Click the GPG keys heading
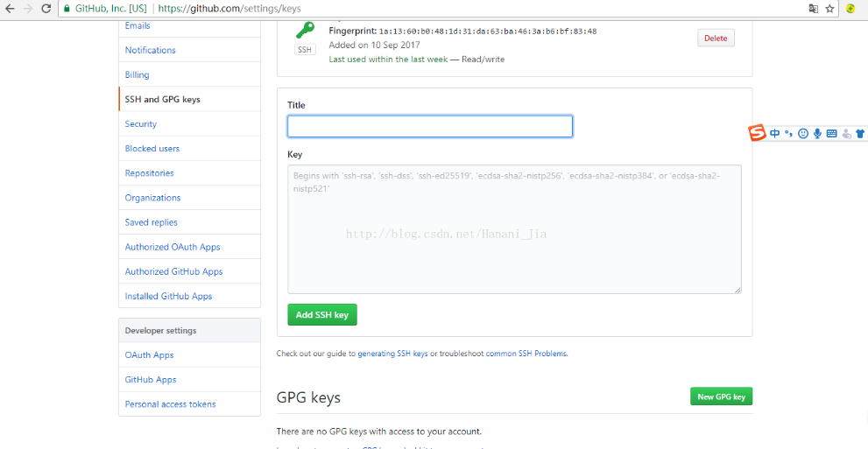868x449 pixels. pyautogui.click(x=308, y=397)
